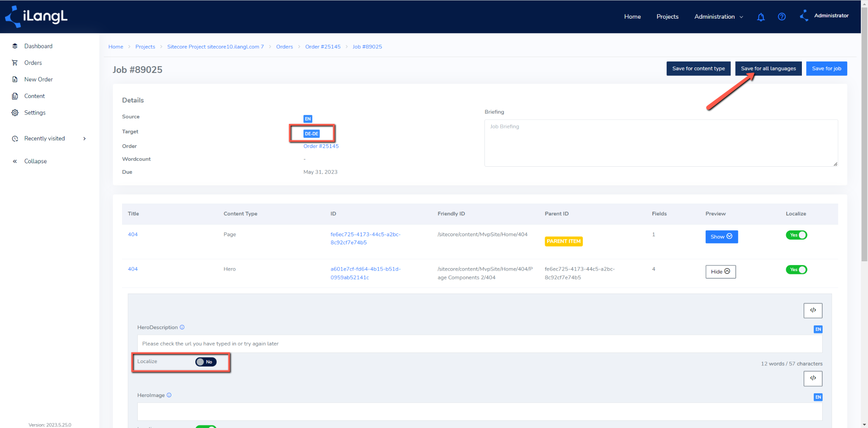Open the 404 Page title link

click(x=133, y=235)
